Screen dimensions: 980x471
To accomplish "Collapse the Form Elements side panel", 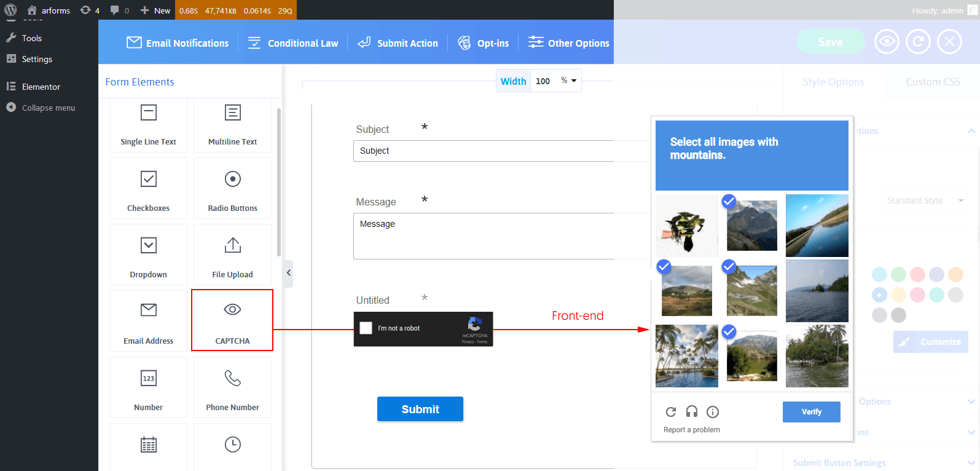I will point(288,273).
